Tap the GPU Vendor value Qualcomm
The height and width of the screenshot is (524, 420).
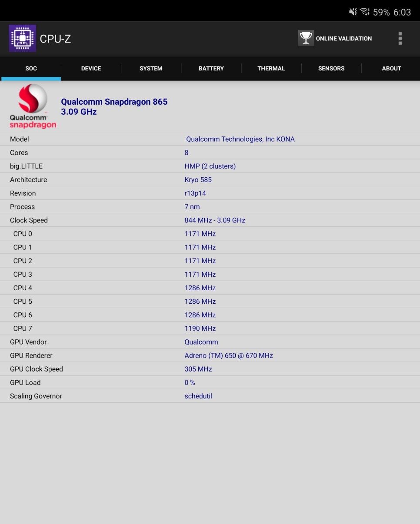coord(201,342)
